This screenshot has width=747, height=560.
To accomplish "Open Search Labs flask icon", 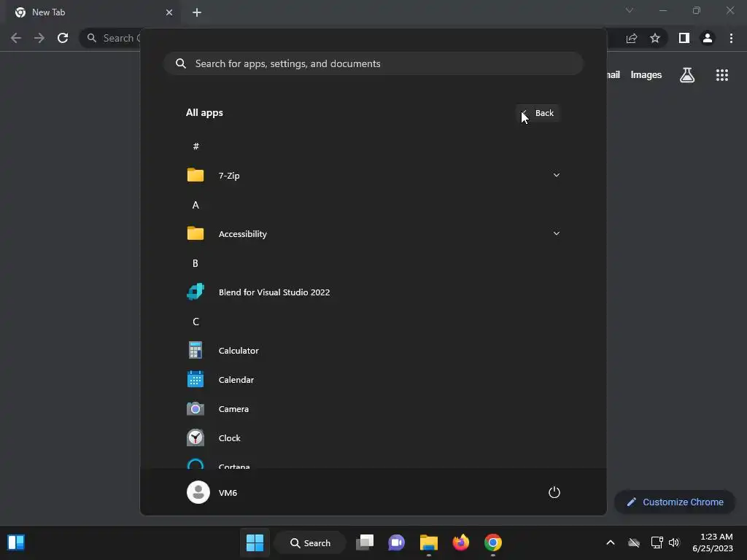I will click(687, 75).
